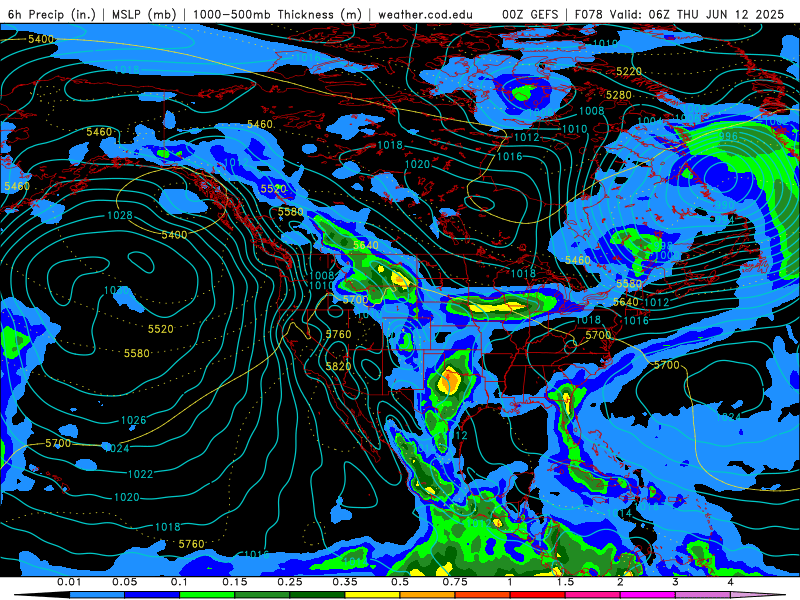
Task: Click the '996' low pressure label
Action: tap(729, 136)
